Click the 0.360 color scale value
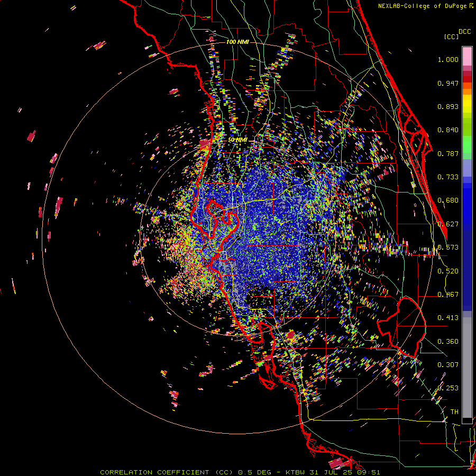The width and height of the screenshot is (476, 476). [448, 342]
